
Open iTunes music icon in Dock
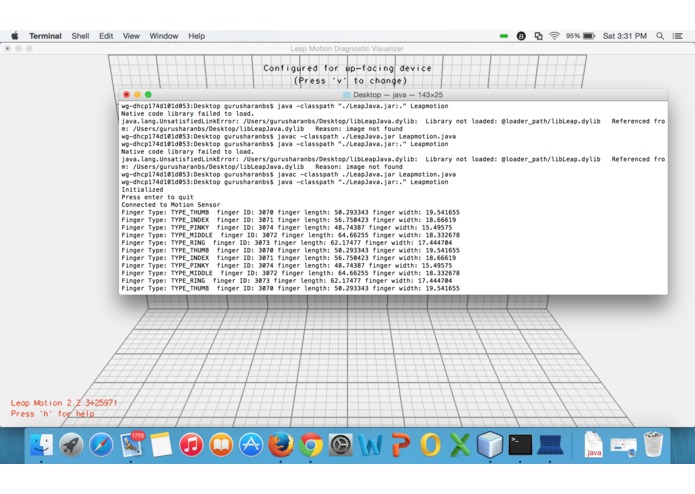point(191,444)
